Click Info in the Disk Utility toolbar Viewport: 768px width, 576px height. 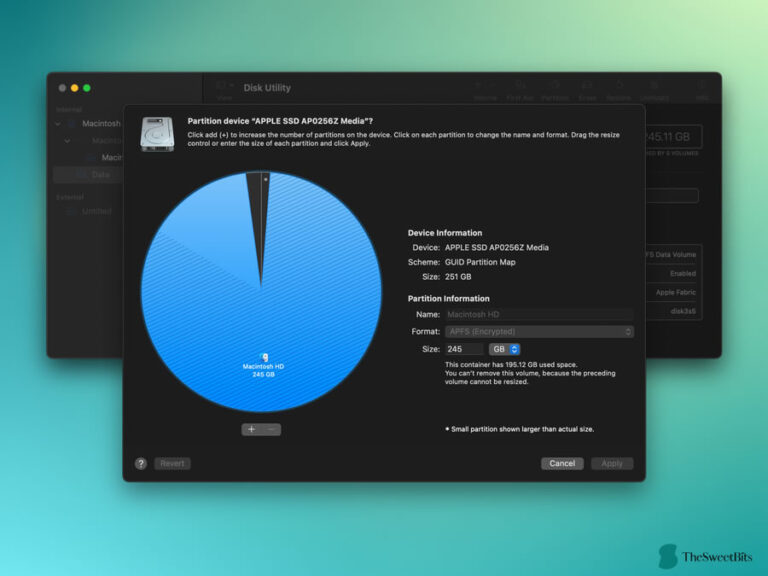(702, 91)
